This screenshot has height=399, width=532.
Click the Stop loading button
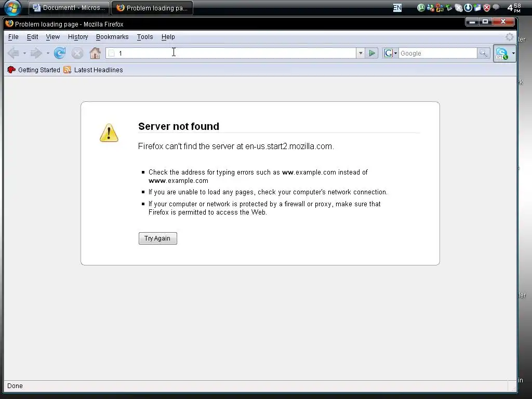click(77, 53)
